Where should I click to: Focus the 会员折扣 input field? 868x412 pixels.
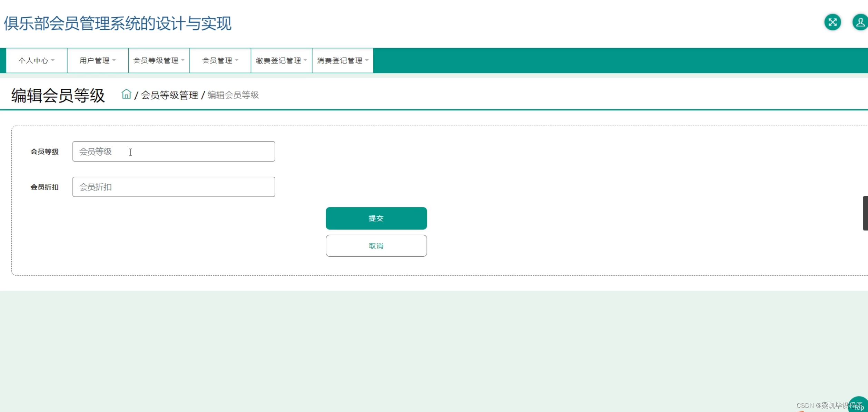174,187
